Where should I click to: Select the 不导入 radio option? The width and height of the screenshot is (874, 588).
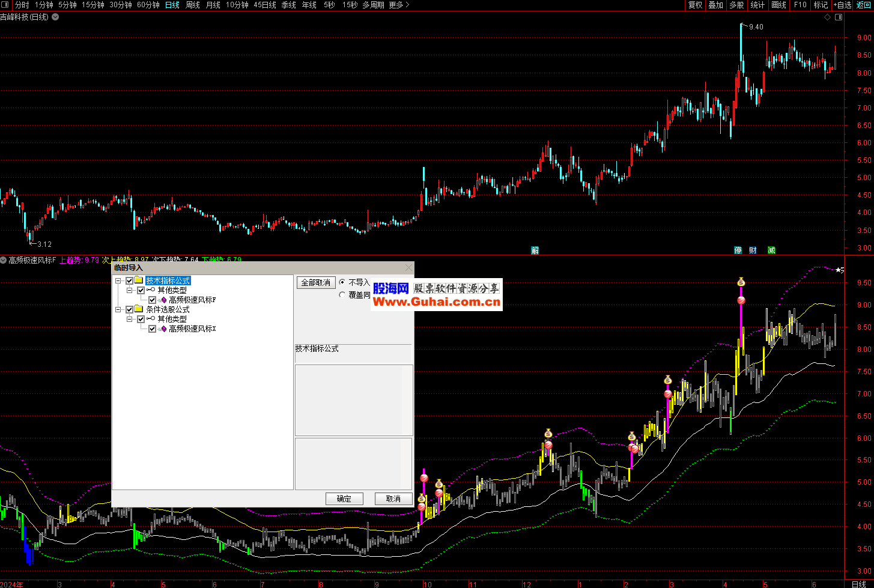tap(342, 282)
